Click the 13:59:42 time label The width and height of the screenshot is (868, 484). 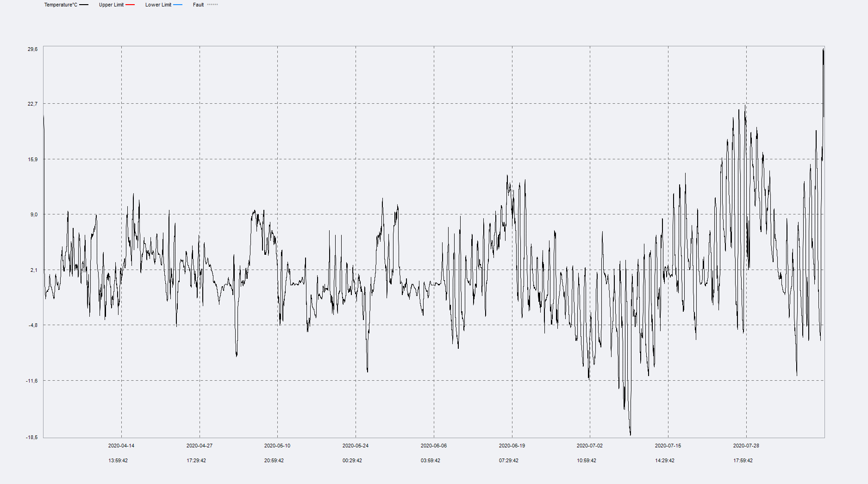point(118,460)
